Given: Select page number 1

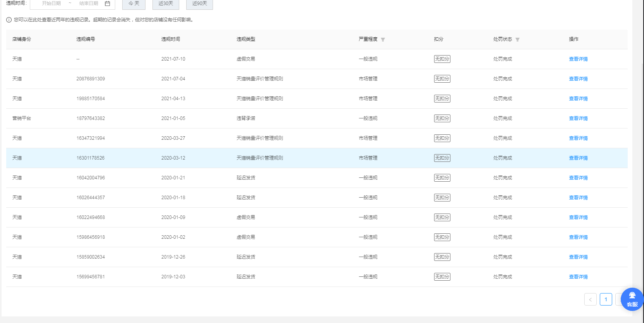Looking at the screenshot, I should 606,299.
